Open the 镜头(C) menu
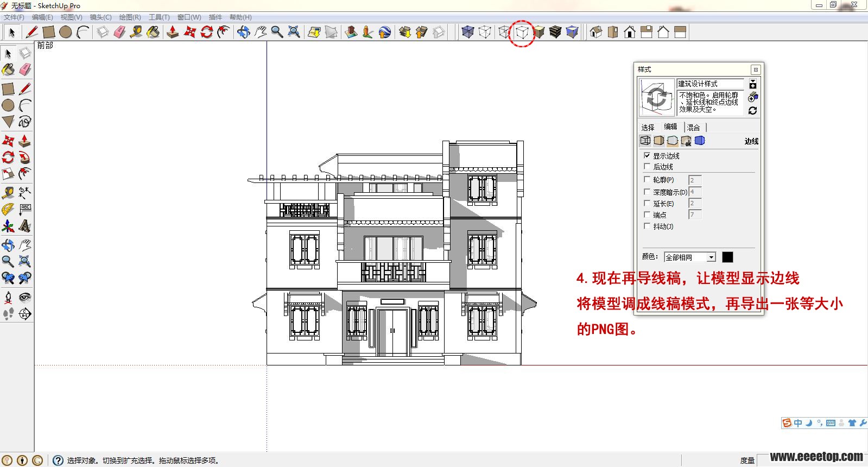The width and height of the screenshot is (868, 467). click(x=100, y=17)
